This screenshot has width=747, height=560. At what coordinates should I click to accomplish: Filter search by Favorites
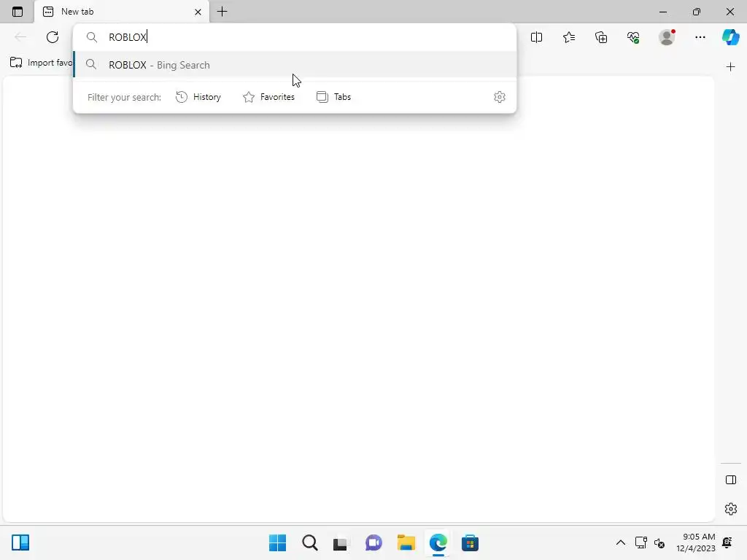pyautogui.click(x=268, y=97)
